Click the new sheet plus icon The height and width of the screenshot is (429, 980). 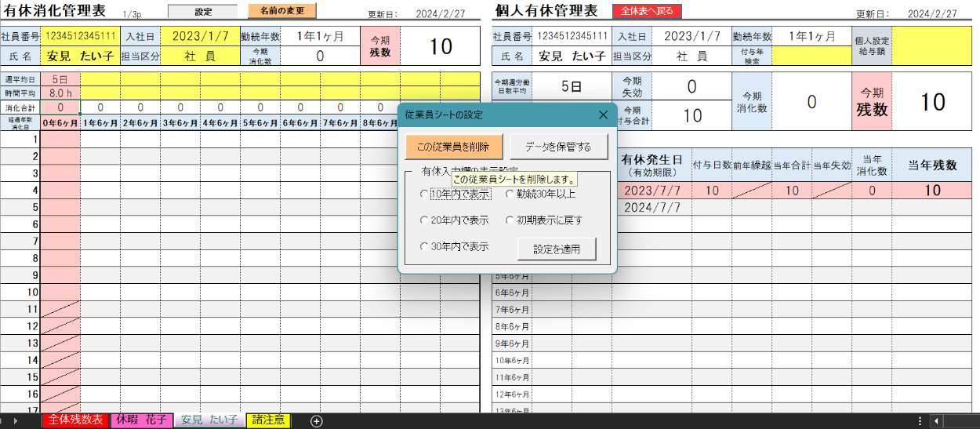(x=317, y=421)
